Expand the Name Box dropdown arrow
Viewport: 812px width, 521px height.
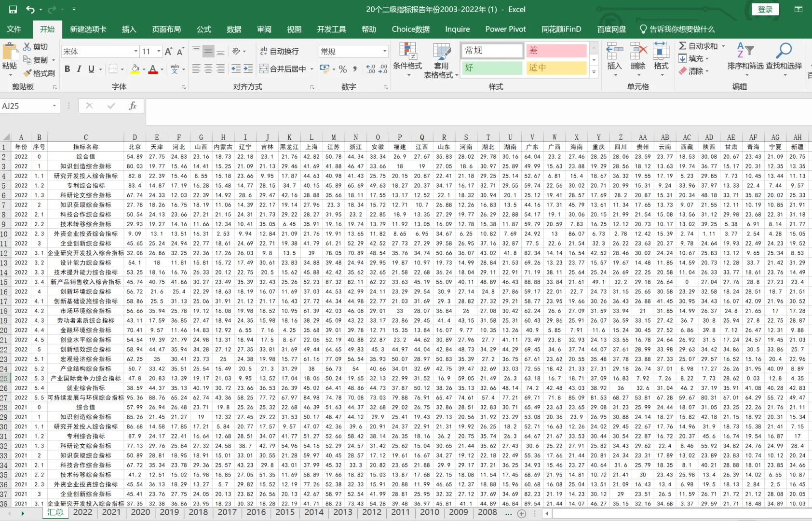point(54,106)
